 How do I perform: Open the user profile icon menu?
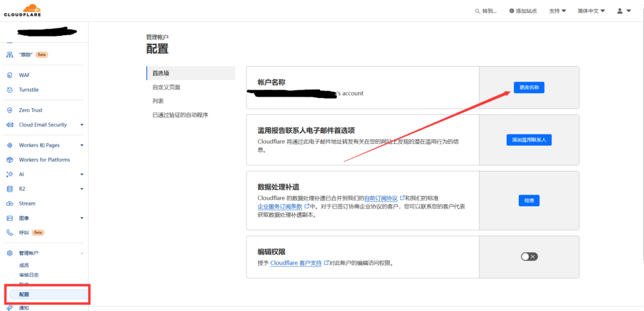pyautogui.click(x=619, y=11)
